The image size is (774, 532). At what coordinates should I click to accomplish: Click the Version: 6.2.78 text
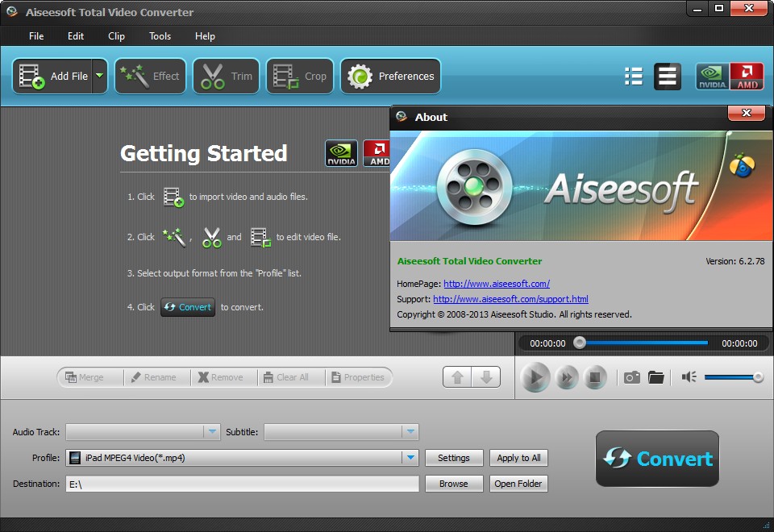[x=735, y=261]
